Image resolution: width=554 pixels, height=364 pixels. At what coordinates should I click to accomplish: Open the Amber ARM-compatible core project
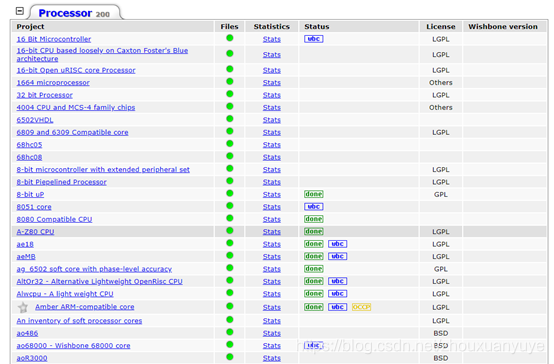84,307
